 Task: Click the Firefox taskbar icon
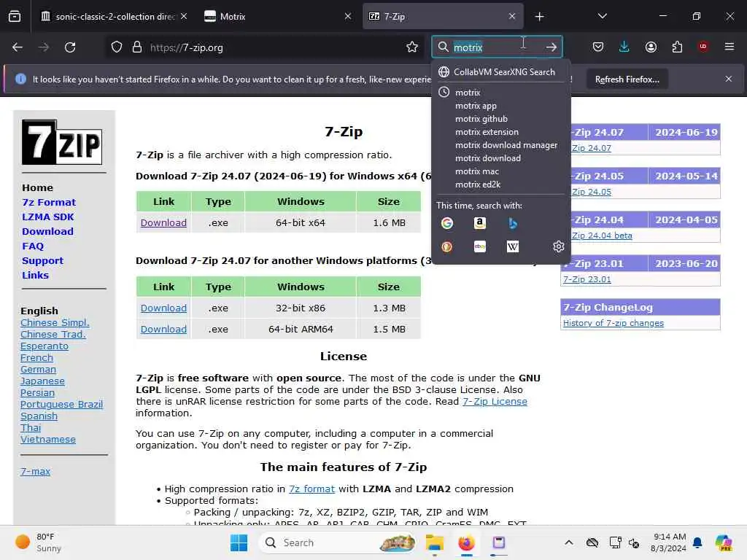pyautogui.click(x=466, y=542)
